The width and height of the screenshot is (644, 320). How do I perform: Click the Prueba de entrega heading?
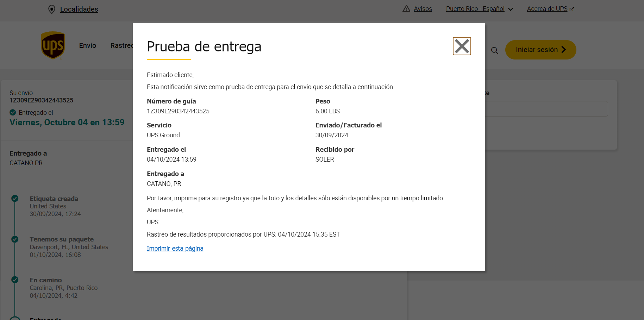204,46
